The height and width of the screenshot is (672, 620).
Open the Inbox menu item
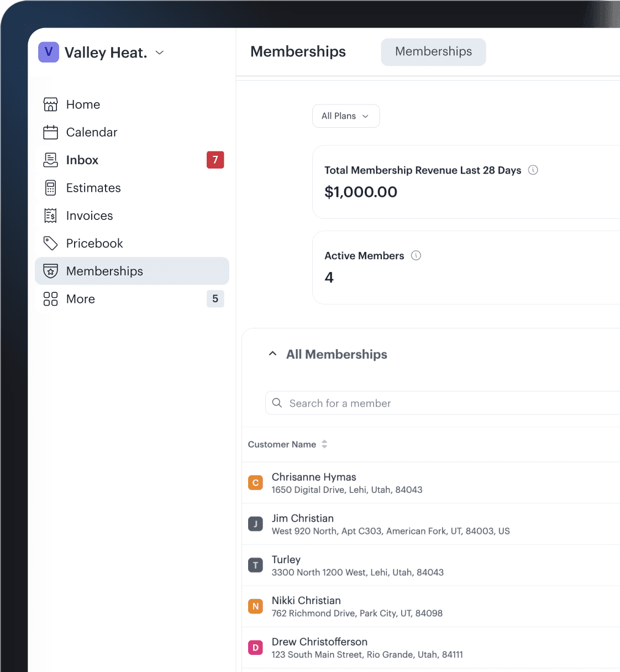click(132, 160)
